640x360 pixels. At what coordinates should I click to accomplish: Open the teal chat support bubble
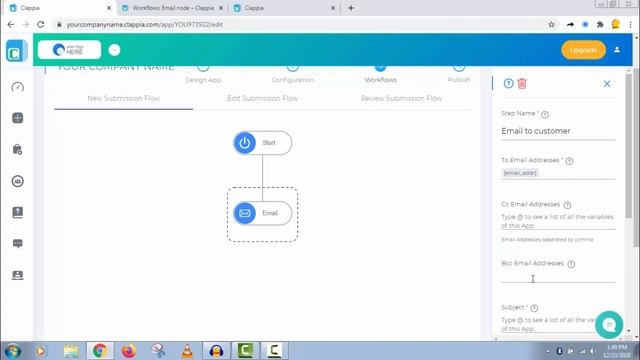[609, 325]
